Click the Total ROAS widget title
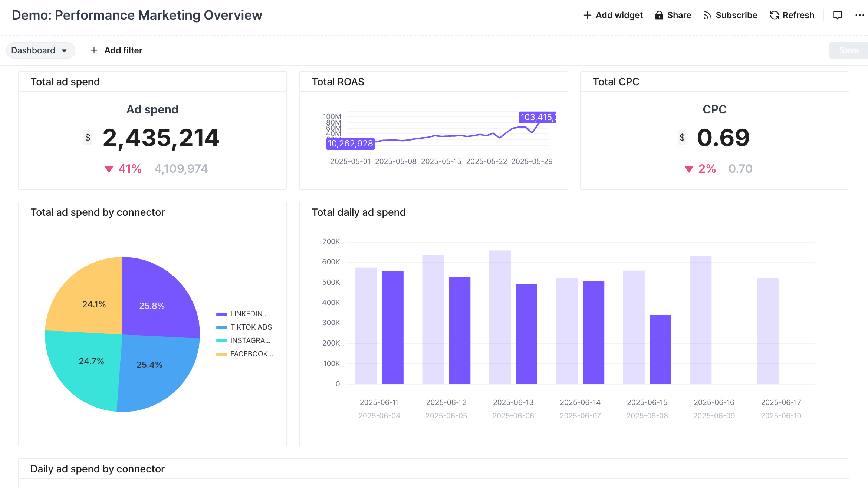The image size is (868, 488). 338,82
